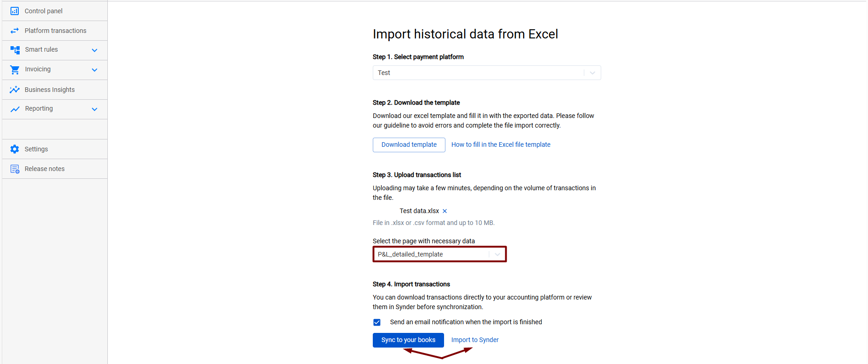Image resolution: width=868 pixels, height=364 pixels.
Task: Click the Business Insights graph icon
Action: (15, 90)
